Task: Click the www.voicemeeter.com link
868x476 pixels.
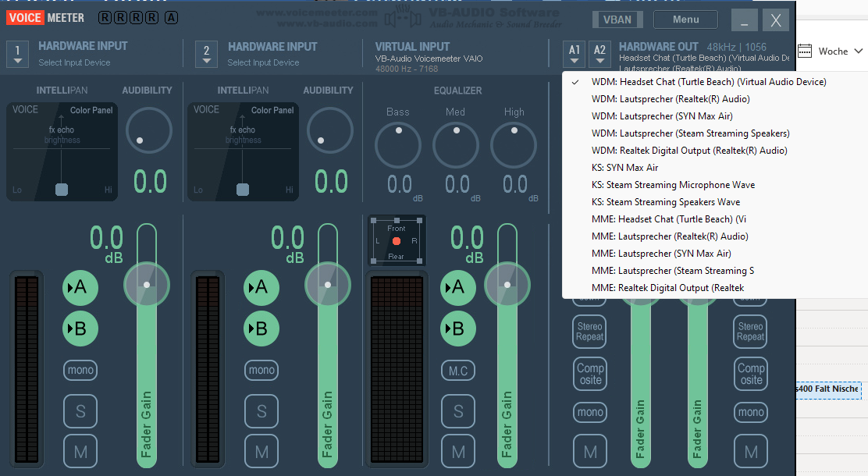Action: (x=317, y=12)
